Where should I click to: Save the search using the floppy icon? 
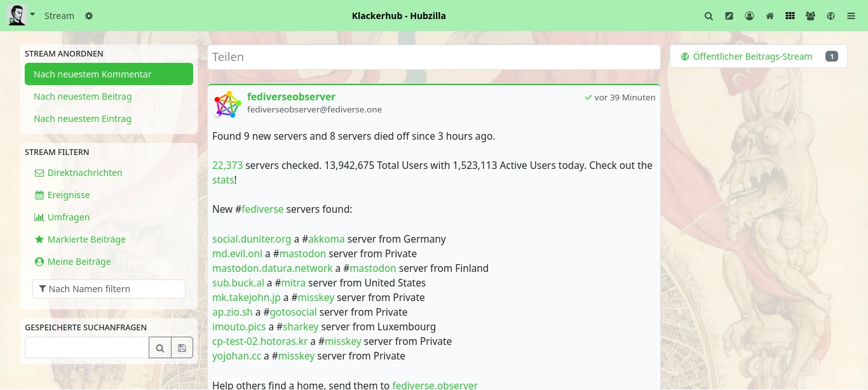(182, 348)
